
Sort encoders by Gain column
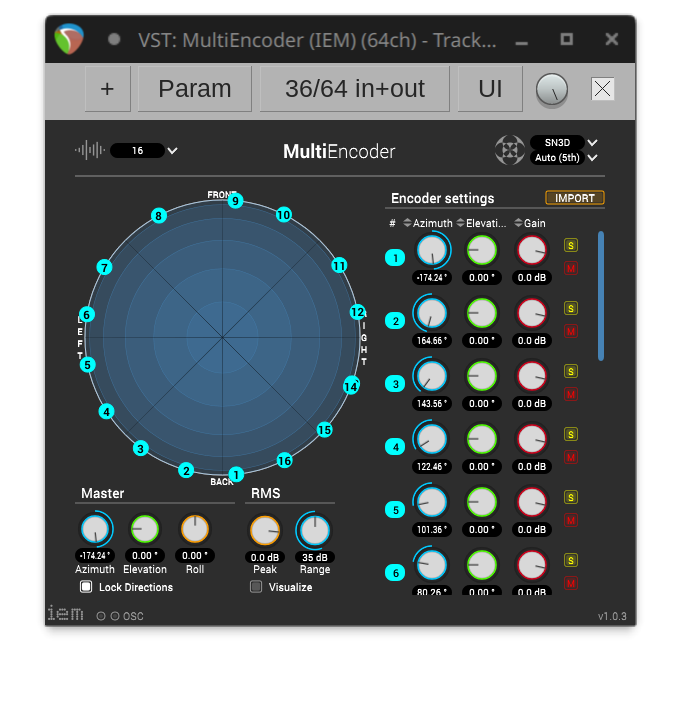(530, 223)
